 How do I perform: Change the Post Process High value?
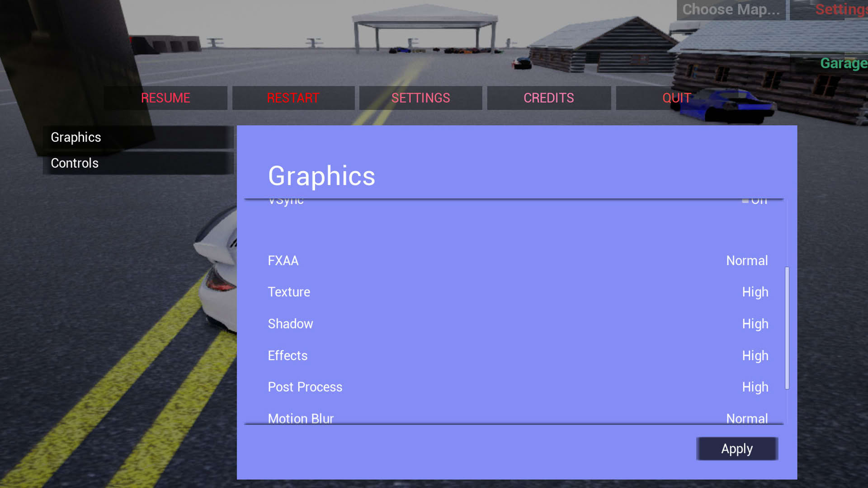(755, 387)
